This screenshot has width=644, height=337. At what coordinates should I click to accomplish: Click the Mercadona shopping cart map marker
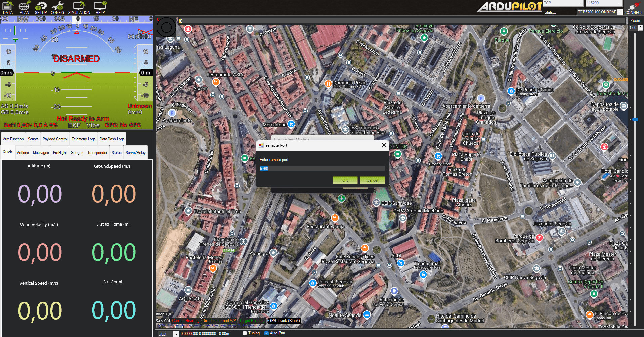pos(291,124)
